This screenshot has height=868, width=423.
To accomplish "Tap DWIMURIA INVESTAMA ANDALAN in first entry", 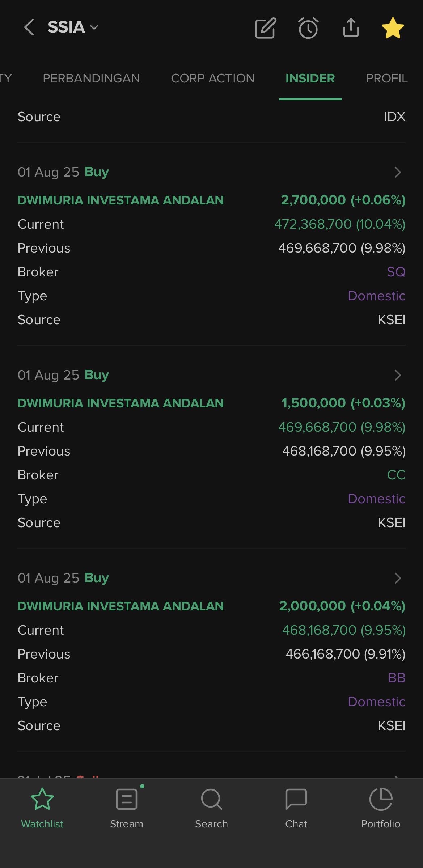I will click(120, 200).
